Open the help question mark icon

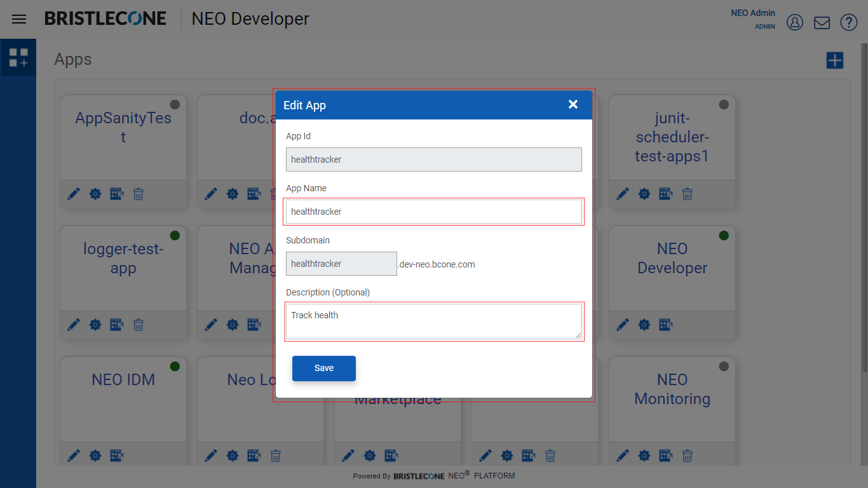click(x=849, y=22)
